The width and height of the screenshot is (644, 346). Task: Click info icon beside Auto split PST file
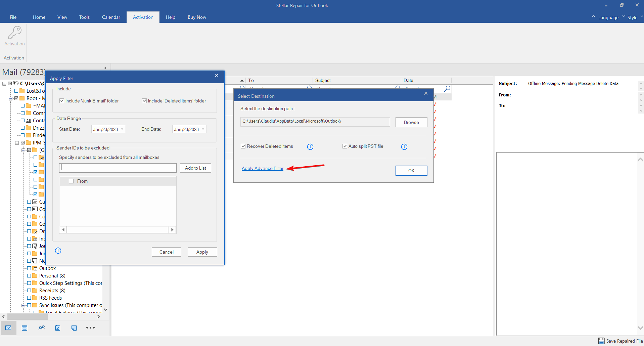(404, 147)
